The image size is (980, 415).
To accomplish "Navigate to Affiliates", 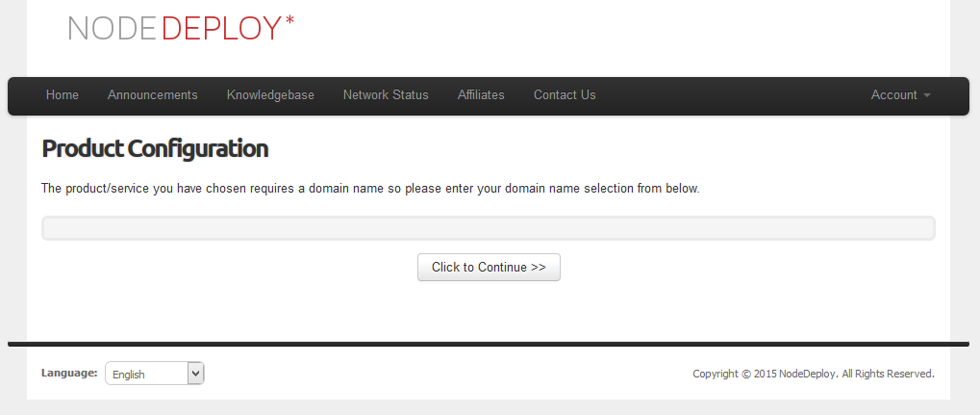I will pyautogui.click(x=481, y=95).
